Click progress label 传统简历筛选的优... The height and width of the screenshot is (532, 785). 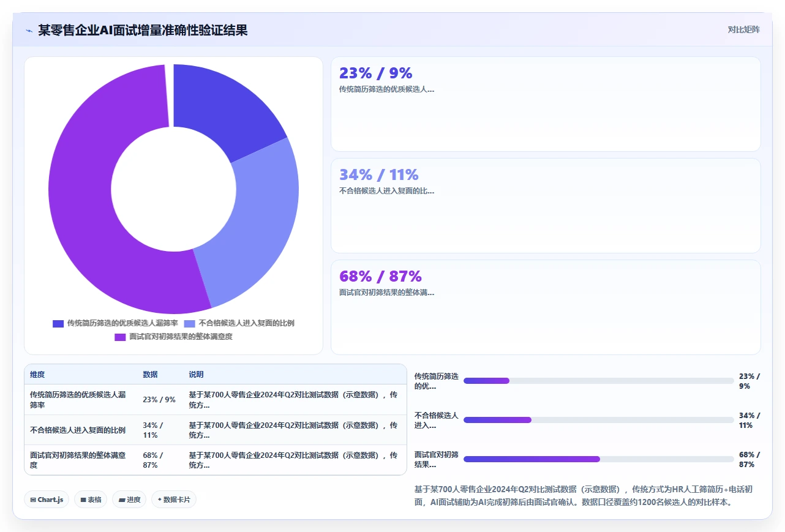(437, 381)
